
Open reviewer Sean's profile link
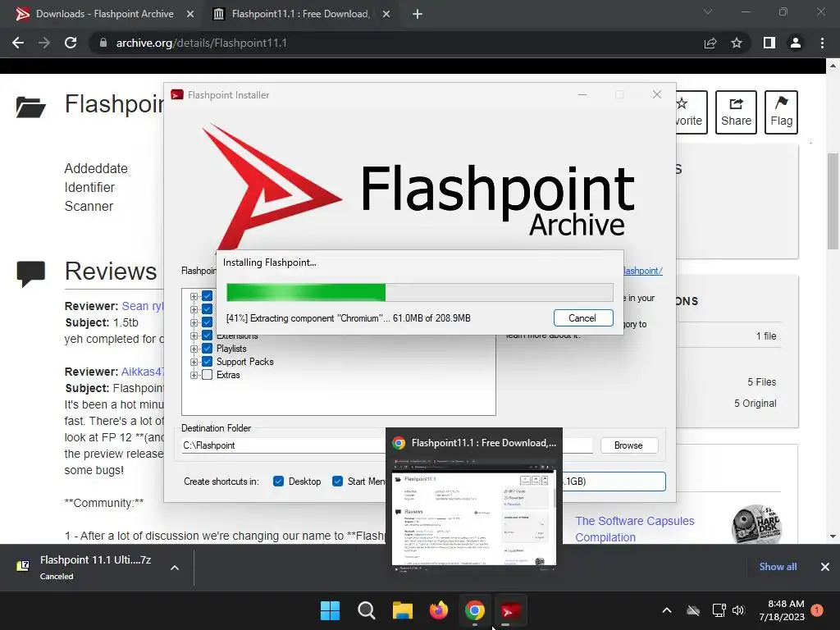pyautogui.click(x=143, y=306)
